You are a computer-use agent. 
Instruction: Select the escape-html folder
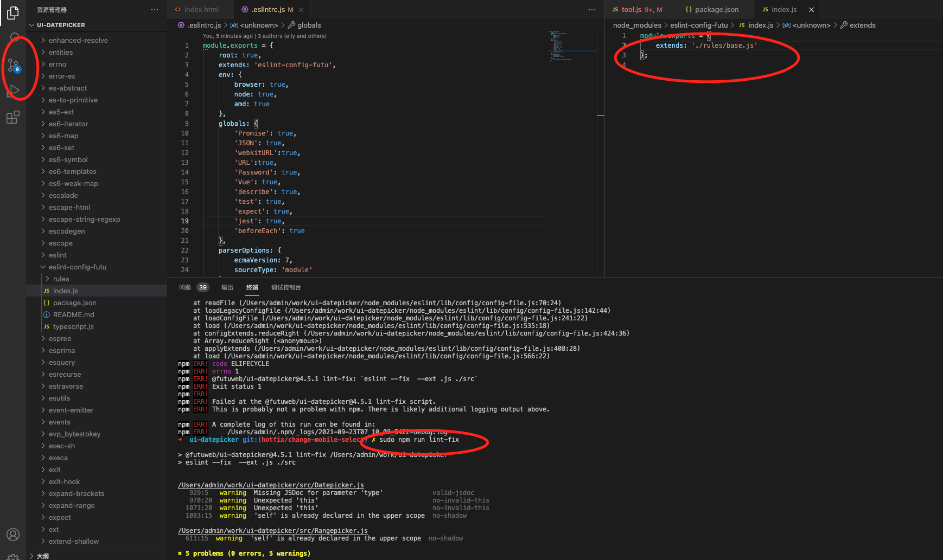click(x=97, y=207)
